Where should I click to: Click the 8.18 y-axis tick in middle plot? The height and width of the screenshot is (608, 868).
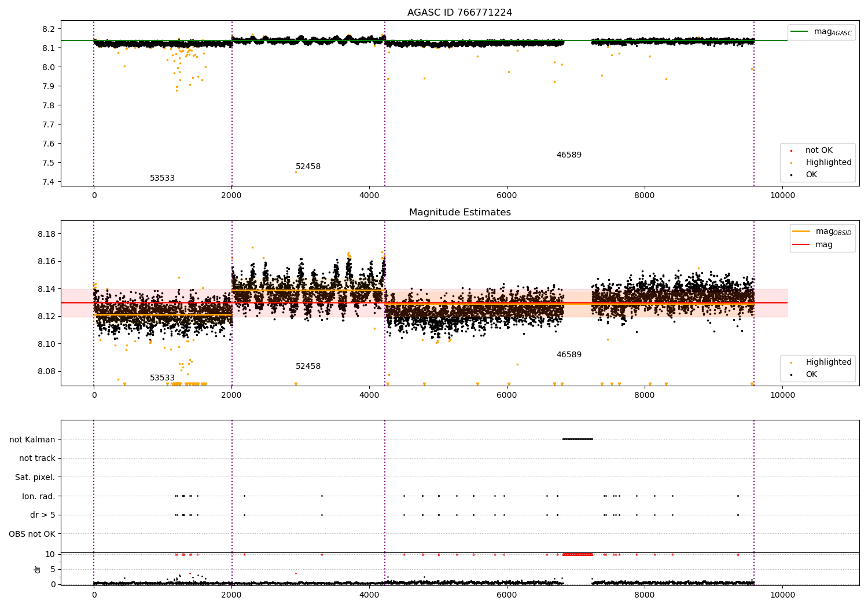click(46, 234)
